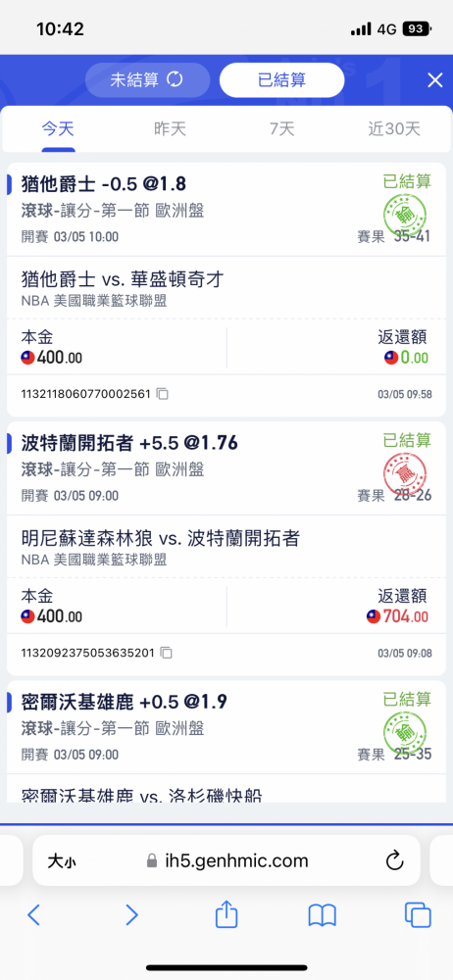
Task: Select the 已結算 settled toggle
Action: [281, 80]
